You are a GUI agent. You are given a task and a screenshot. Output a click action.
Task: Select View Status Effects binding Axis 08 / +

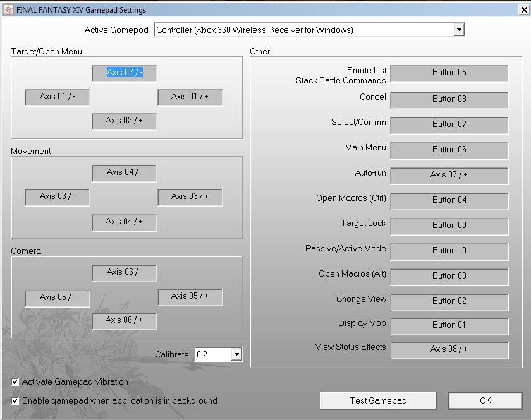(x=449, y=351)
